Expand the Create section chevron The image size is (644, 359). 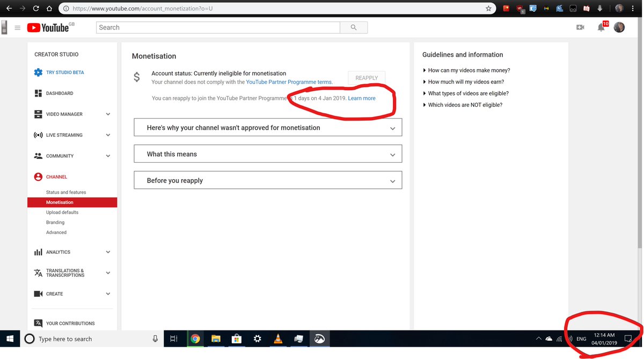(108, 294)
